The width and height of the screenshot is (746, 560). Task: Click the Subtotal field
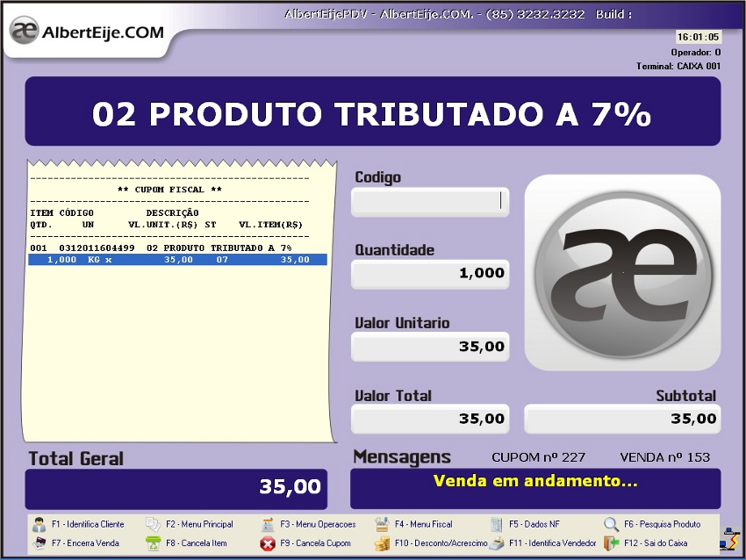click(622, 419)
